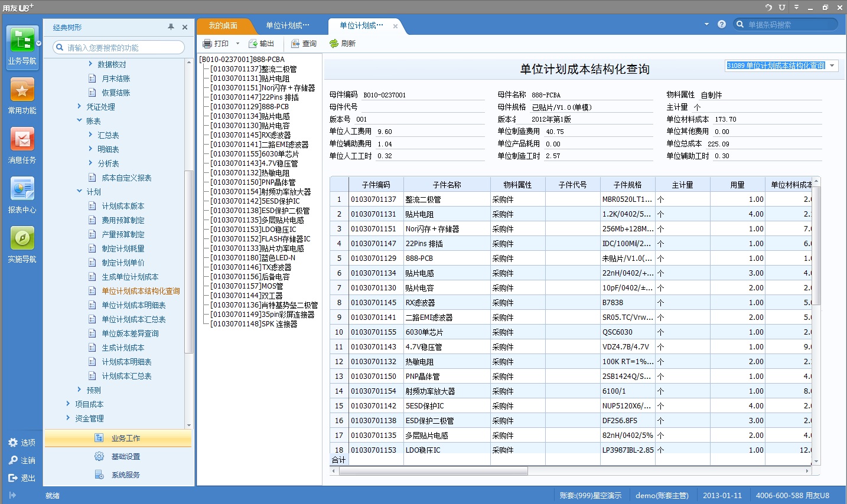Click the U icon in title bar
The height and width of the screenshot is (504, 847).
point(782,7)
